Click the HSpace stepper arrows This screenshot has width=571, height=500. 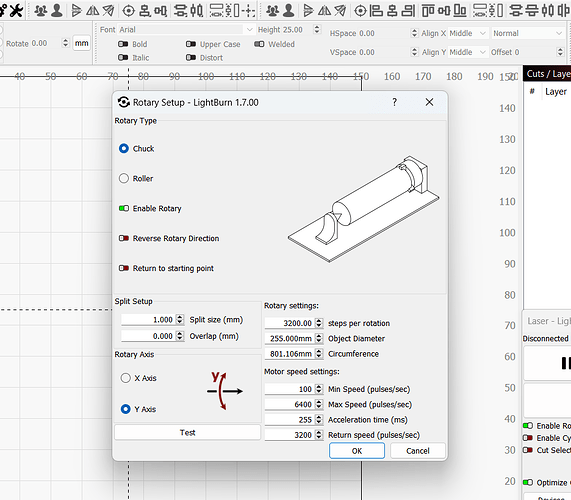click(414, 33)
